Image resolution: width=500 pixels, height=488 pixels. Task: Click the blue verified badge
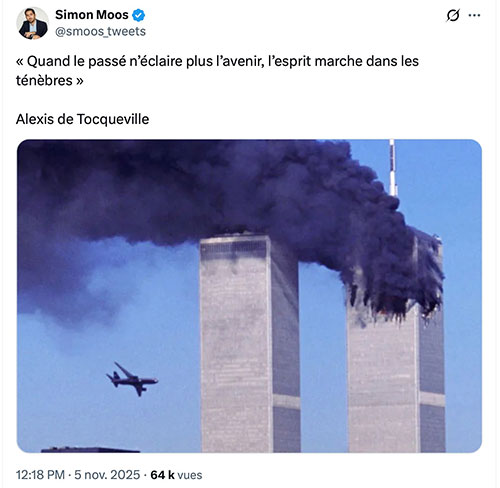(138, 15)
